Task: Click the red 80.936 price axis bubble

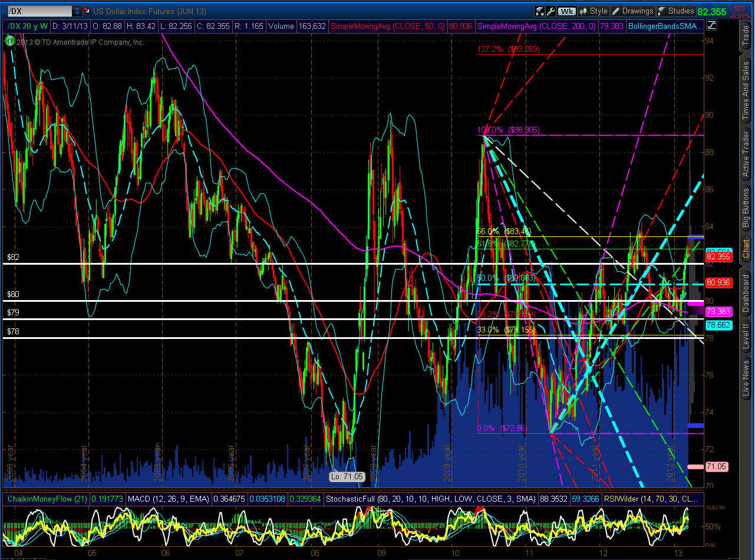Action: [x=718, y=282]
